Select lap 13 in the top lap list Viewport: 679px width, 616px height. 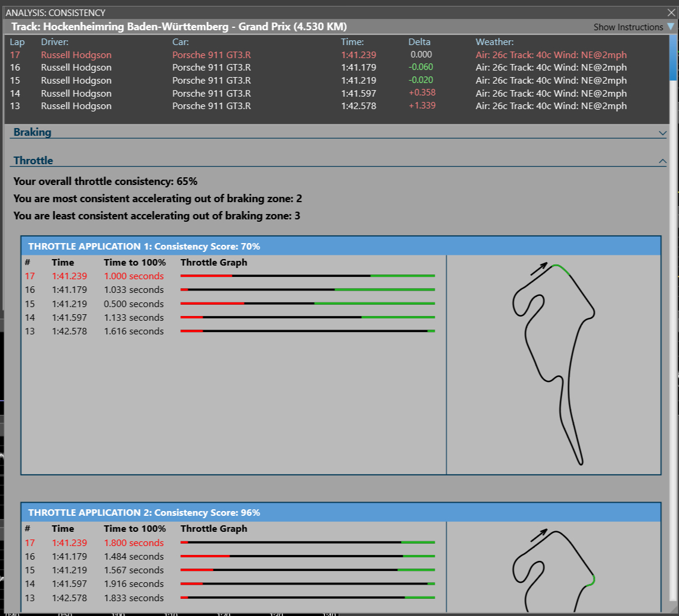coord(318,106)
